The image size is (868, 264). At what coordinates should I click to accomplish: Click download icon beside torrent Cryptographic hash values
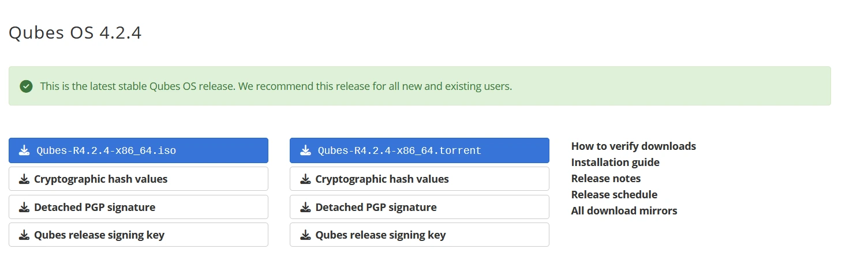pyautogui.click(x=305, y=179)
